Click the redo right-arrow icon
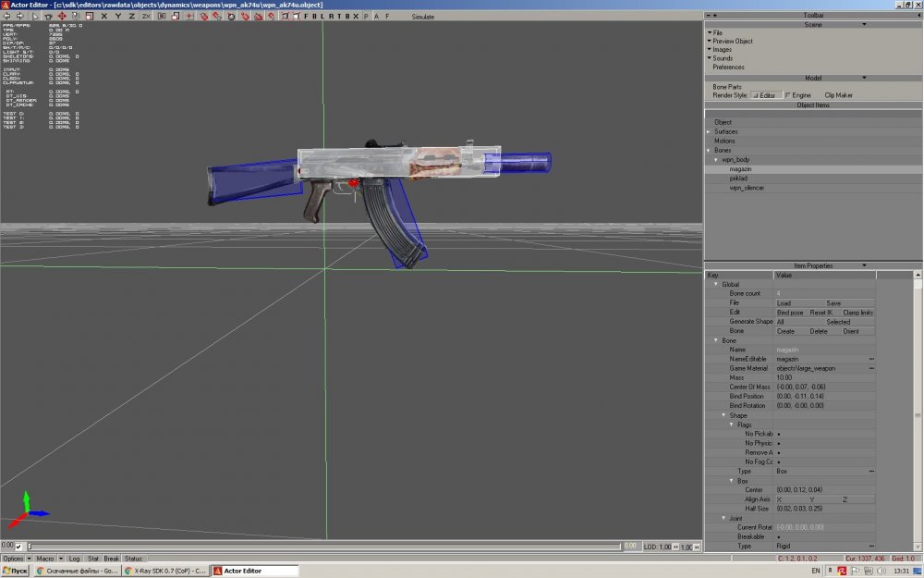This screenshot has width=924, height=578. 20,16
